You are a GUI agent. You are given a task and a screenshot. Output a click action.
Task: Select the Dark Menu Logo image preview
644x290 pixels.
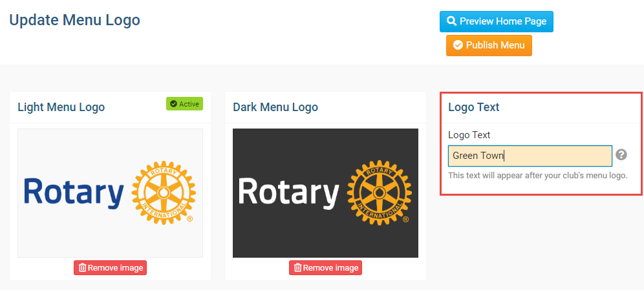(x=325, y=193)
